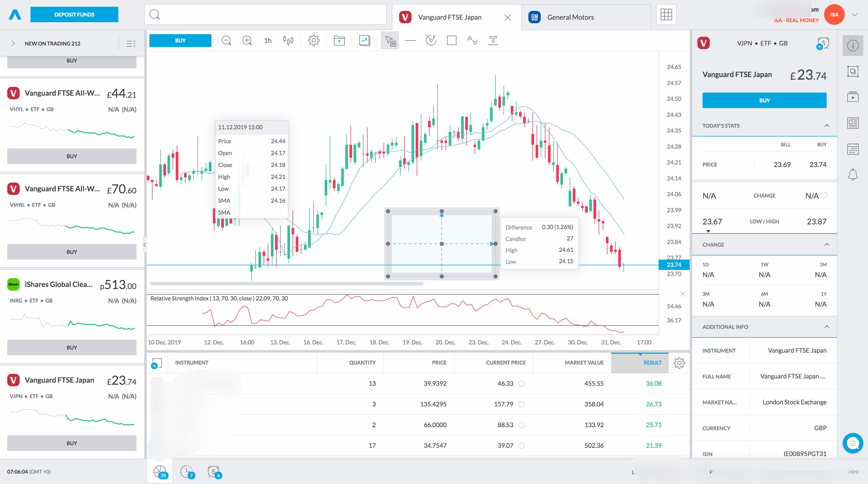Open the chart layout sidebar icon

853,71
